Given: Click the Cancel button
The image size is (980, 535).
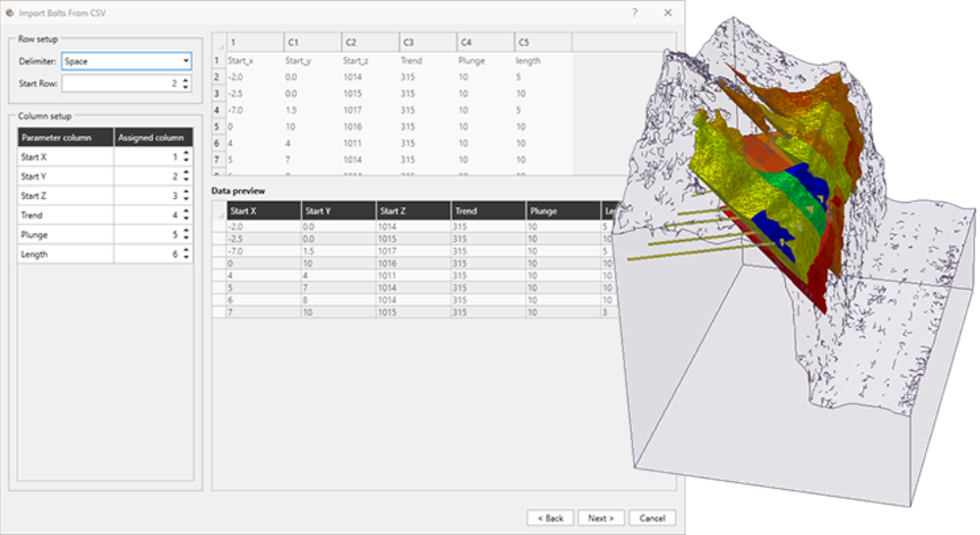Looking at the screenshot, I should pos(652,518).
